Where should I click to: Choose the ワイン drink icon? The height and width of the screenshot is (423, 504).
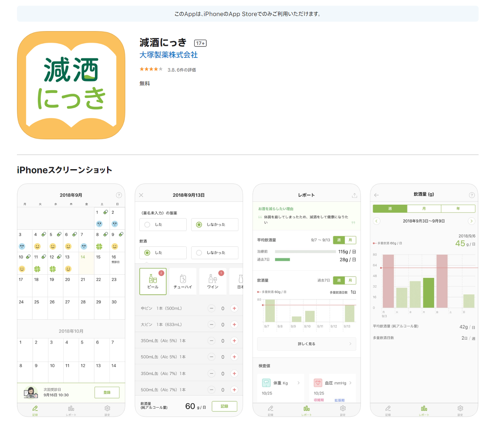(213, 281)
